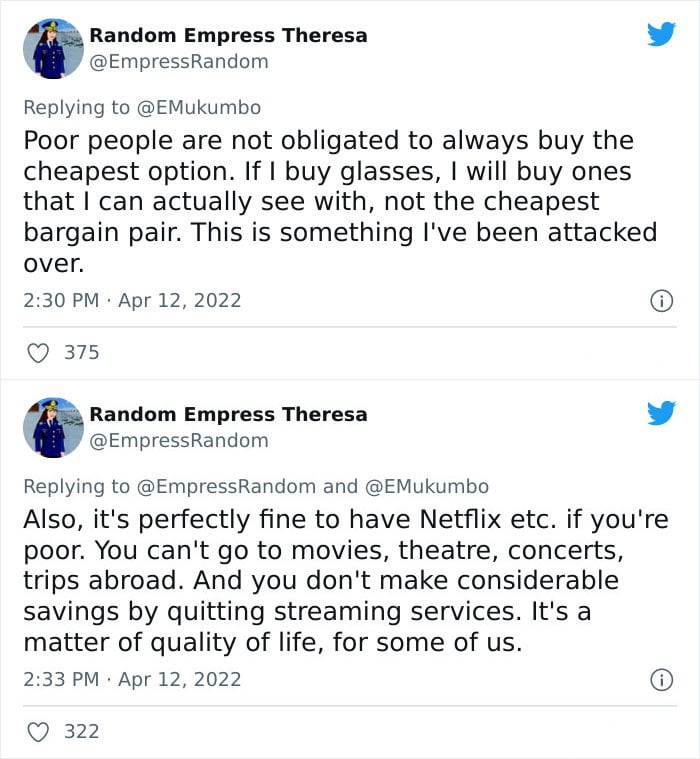Open @EmpressRandom mention in second reply line
700x759 pixels.
click(226, 486)
